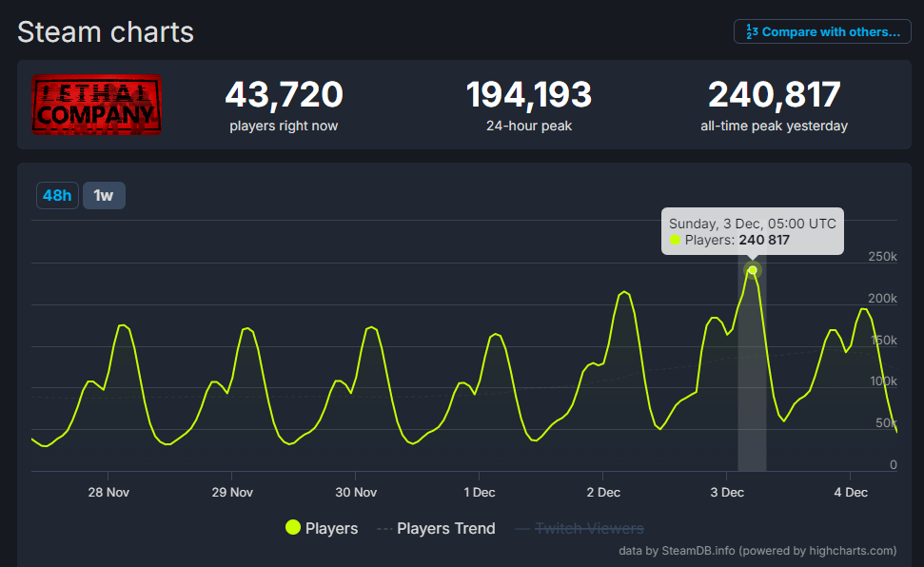Screen dimensions: 924x567
Task: Switch to the 48h chart view
Action: click(x=56, y=195)
